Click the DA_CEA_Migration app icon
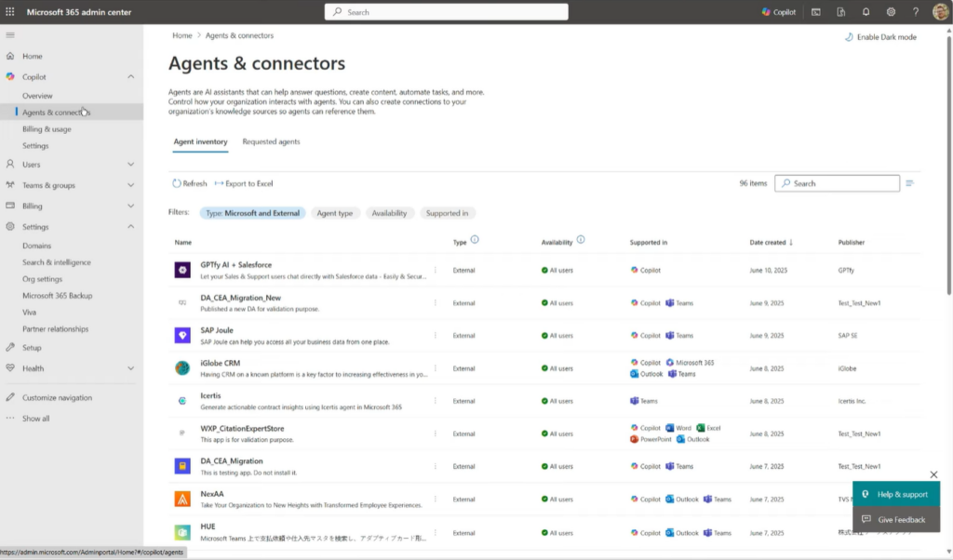The image size is (953, 560). tap(182, 466)
